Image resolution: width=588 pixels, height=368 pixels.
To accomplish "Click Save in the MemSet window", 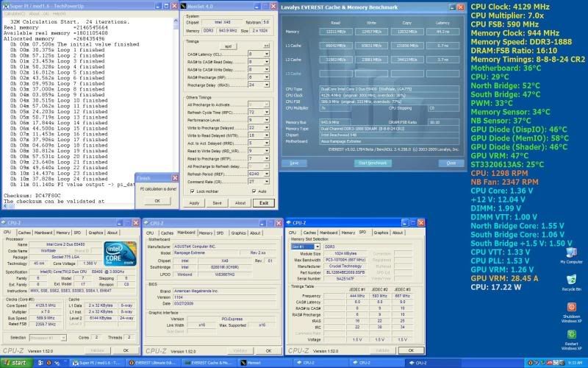I will pos(217,203).
